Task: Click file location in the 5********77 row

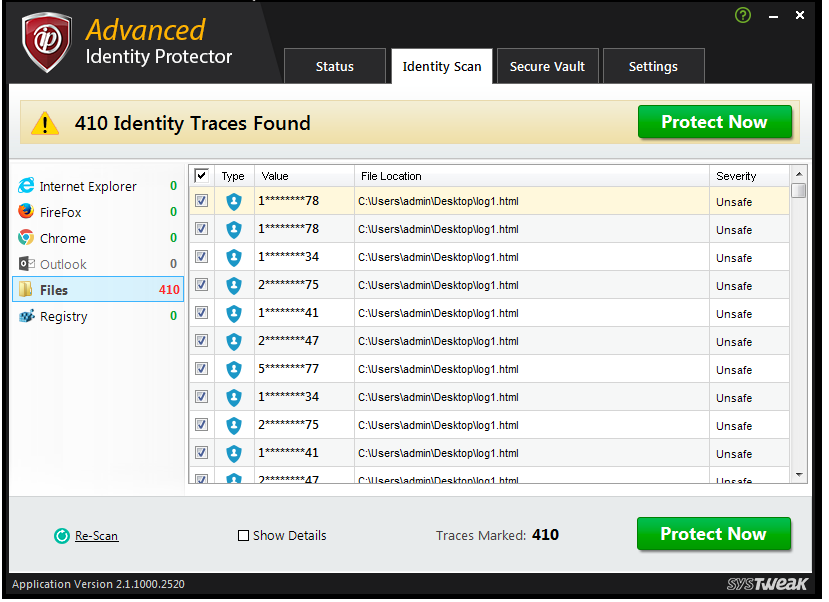Action: click(438, 369)
